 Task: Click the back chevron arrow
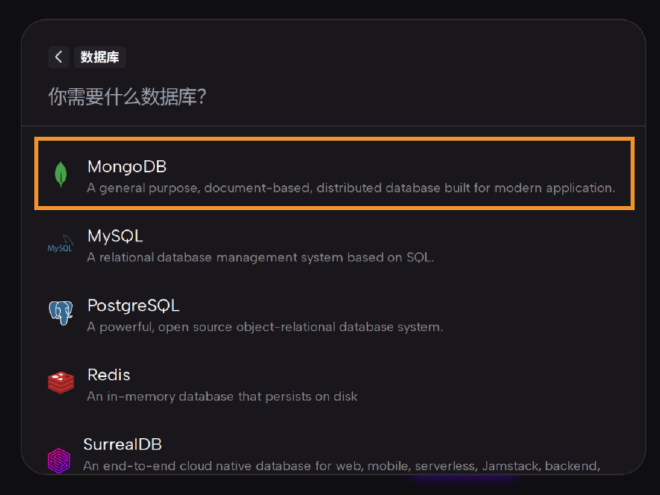[x=59, y=57]
